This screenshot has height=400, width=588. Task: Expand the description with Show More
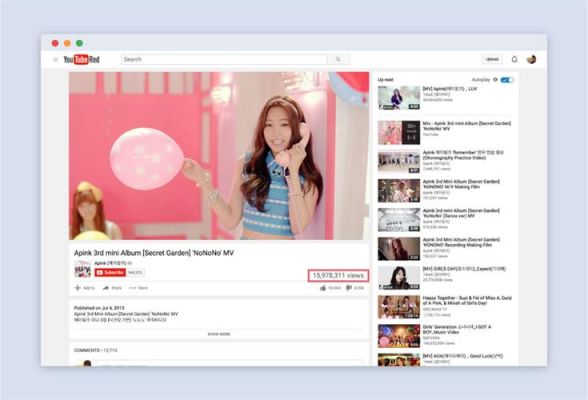coord(219,334)
